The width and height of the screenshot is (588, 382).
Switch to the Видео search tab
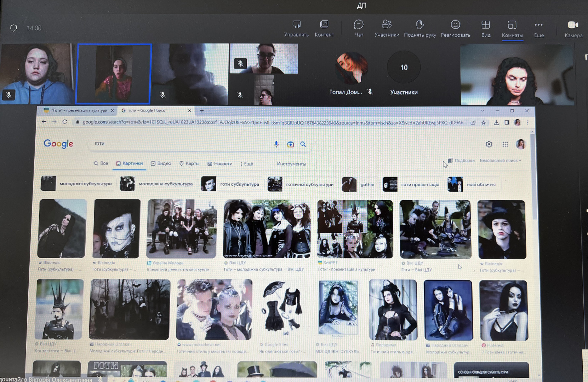(x=161, y=163)
